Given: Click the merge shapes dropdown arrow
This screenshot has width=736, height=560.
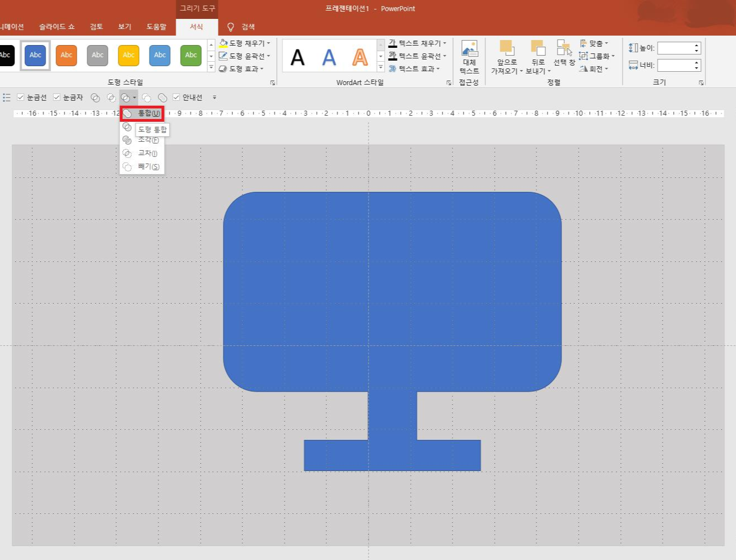Looking at the screenshot, I should tap(135, 97).
